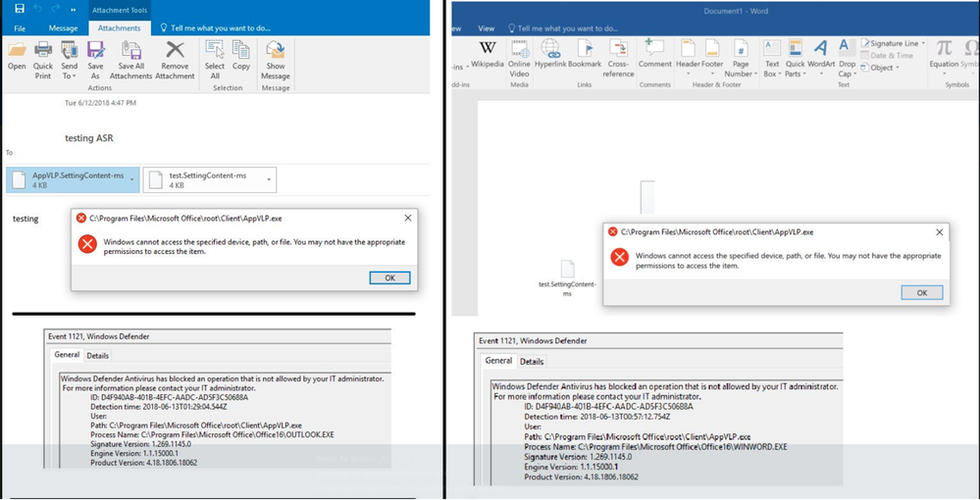Click the Save All Attachments icon

tap(131, 50)
